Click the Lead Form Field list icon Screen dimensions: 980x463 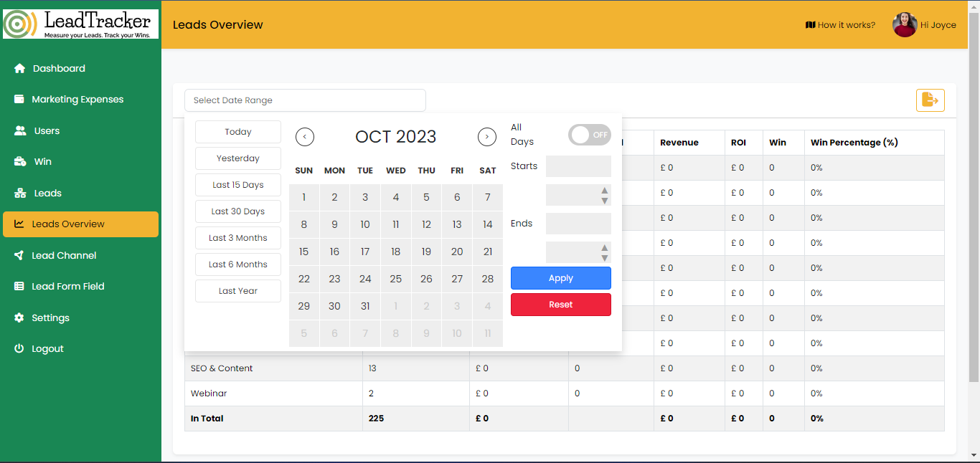click(x=19, y=287)
